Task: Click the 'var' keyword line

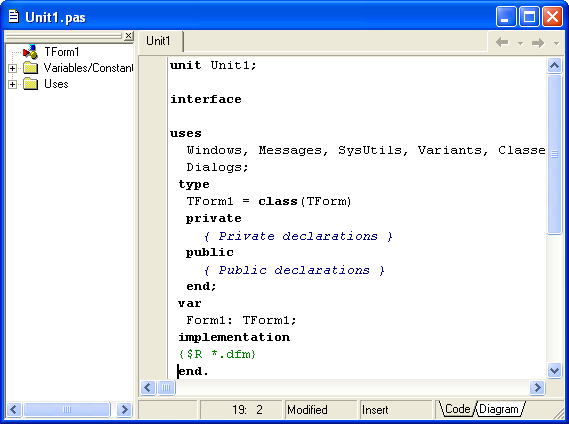Action: coord(189,303)
